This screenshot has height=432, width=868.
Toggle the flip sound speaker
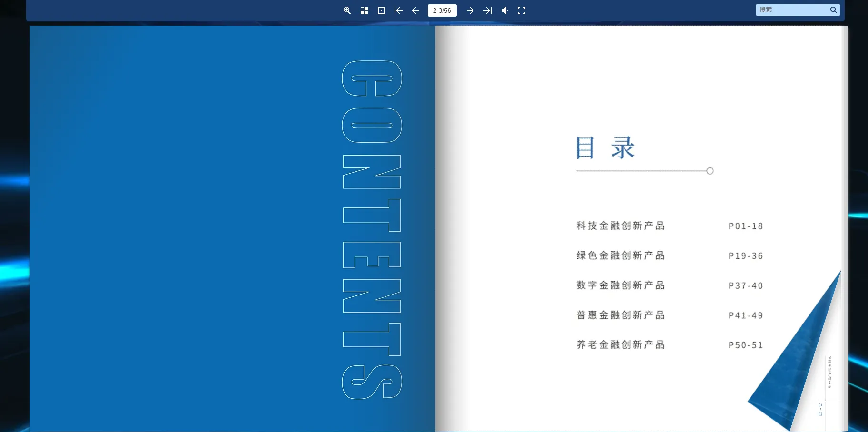(504, 10)
